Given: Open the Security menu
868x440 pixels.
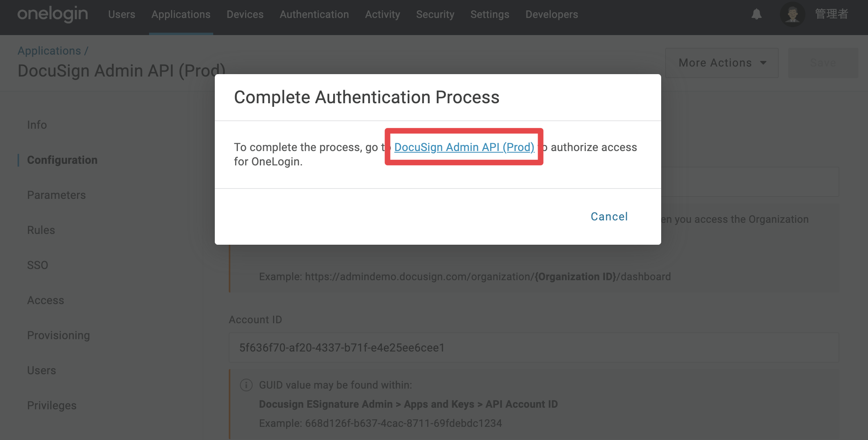Looking at the screenshot, I should coord(435,14).
